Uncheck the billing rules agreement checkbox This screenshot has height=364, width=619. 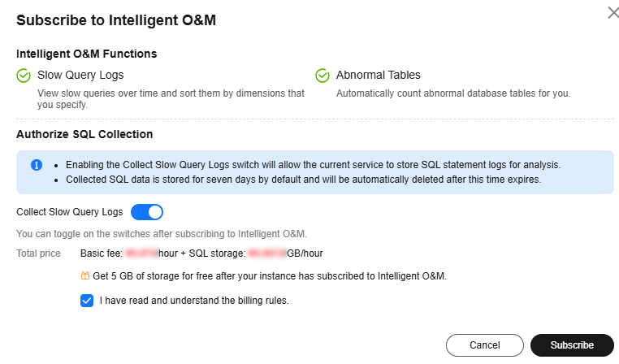[87, 301]
